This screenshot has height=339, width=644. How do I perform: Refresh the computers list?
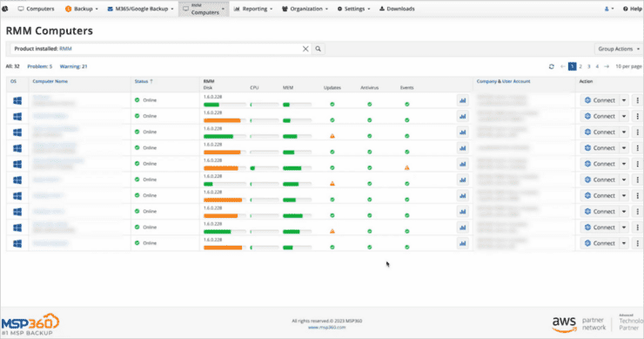(x=551, y=66)
